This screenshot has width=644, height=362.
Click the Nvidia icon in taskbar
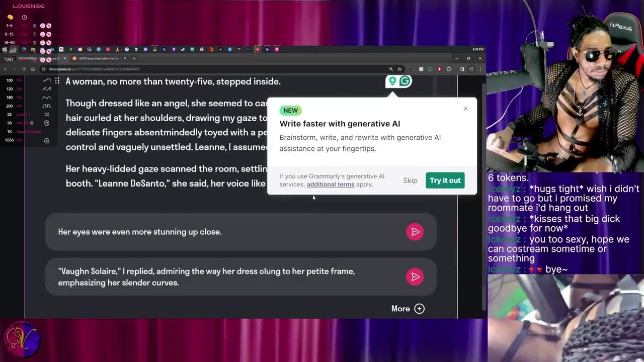point(70,49)
